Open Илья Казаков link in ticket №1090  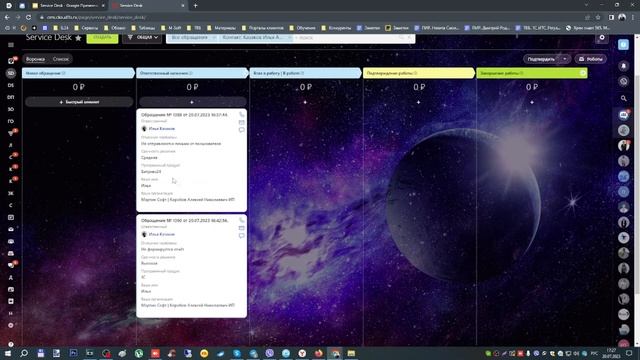(x=162, y=234)
